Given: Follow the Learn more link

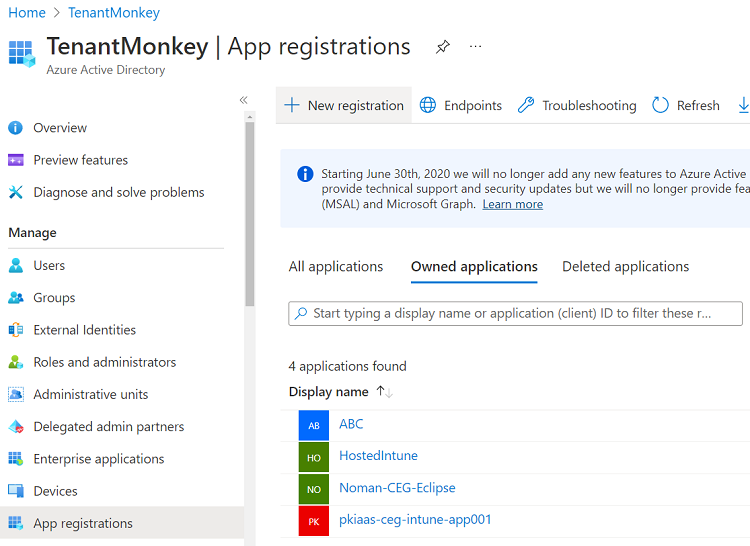Looking at the screenshot, I should tap(512, 204).
